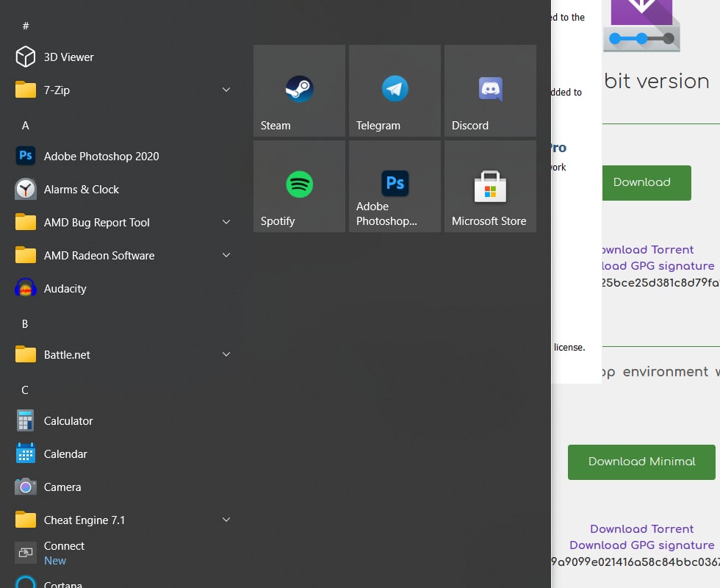This screenshot has height=588, width=720.
Task: Open the Camera icon
Action: 25,487
